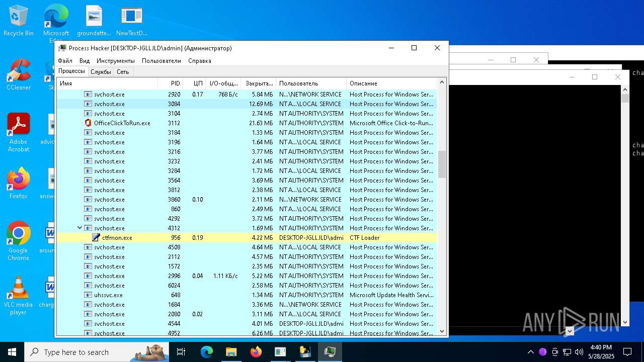Click the PID value 1684
Screen dimensions: 644x362
click(174, 305)
